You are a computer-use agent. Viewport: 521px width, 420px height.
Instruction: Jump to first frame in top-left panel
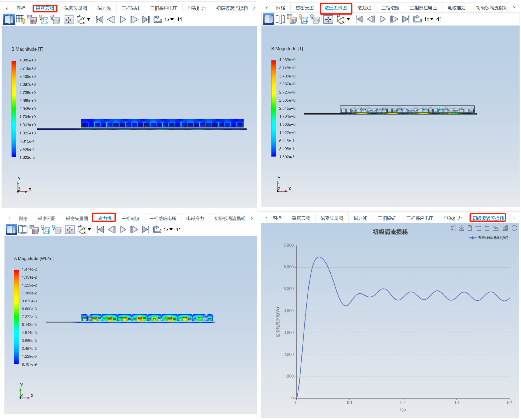(x=100, y=19)
